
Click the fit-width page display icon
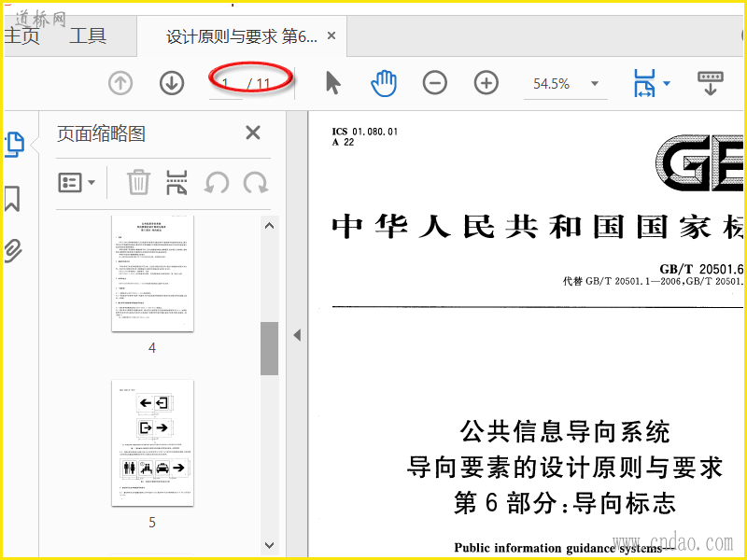[644, 83]
